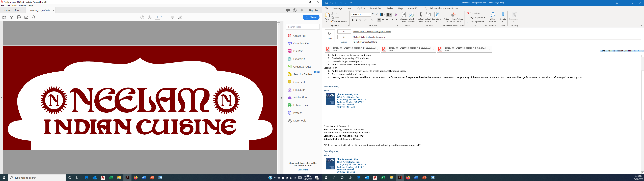Open Combine Files tool
The width and height of the screenshot is (644, 181).
pyautogui.click(x=299, y=44)
